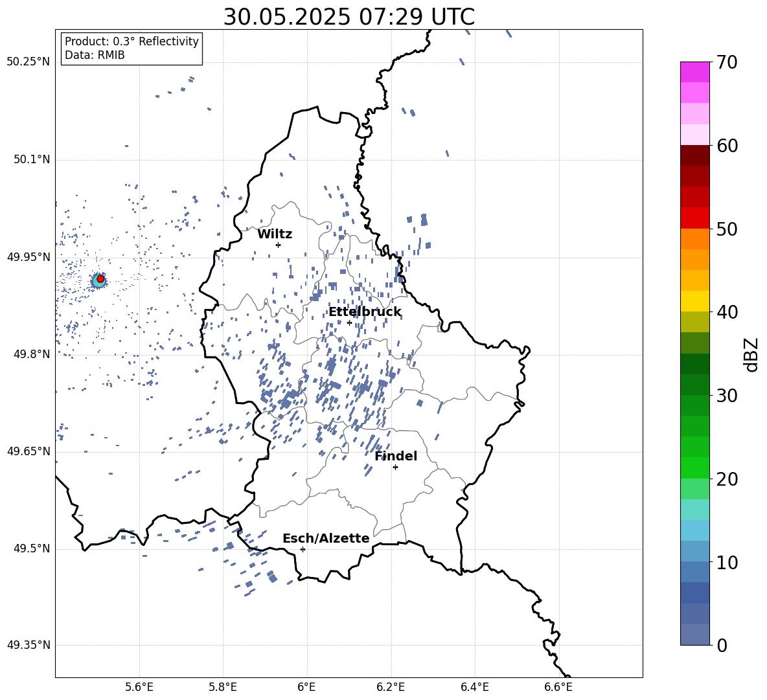
Task: Click the 20 colorbar tick label
Action: [727, 479]
